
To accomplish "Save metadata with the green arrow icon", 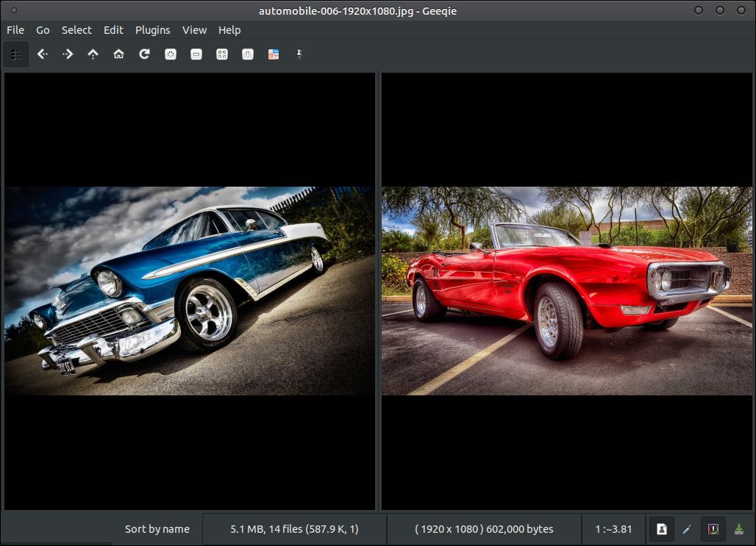I will (738, 529).
